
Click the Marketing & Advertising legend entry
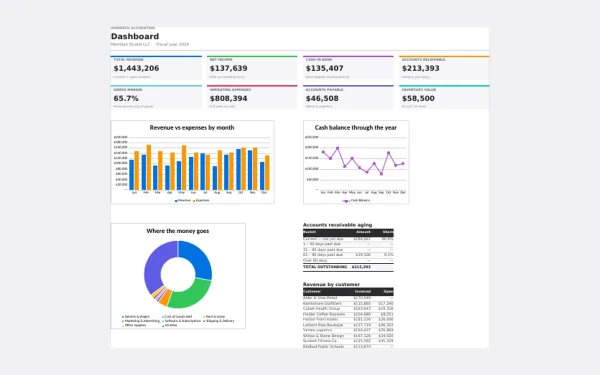[141, 321]
